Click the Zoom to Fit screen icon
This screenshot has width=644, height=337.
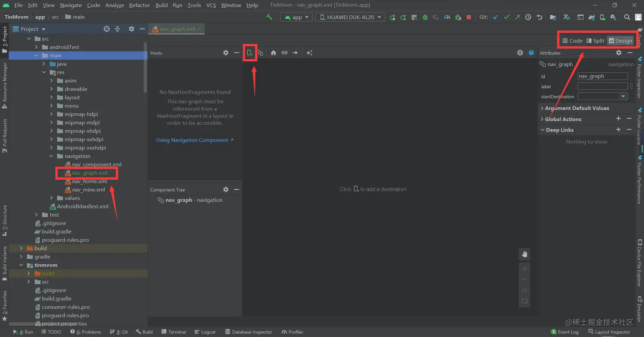(x=525, y=301)
